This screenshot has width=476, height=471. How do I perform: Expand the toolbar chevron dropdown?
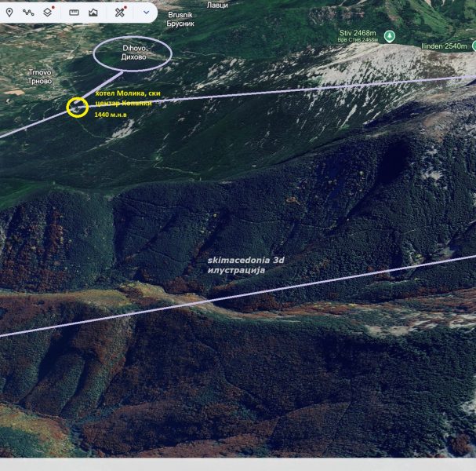146,13
